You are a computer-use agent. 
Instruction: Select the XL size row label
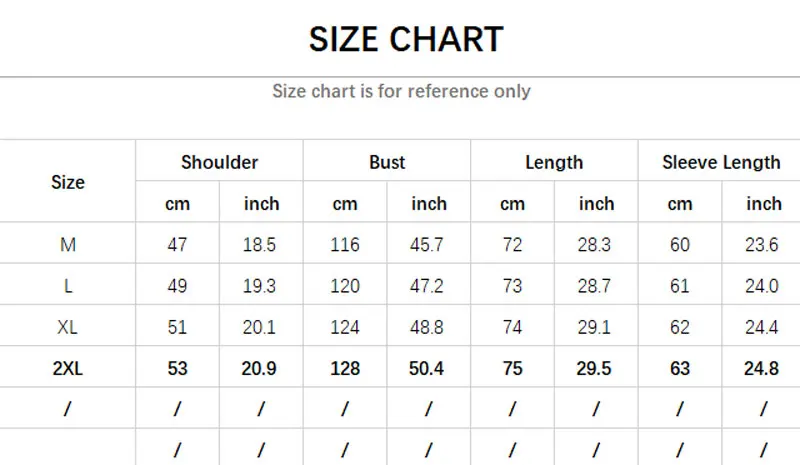click(68, 327)
